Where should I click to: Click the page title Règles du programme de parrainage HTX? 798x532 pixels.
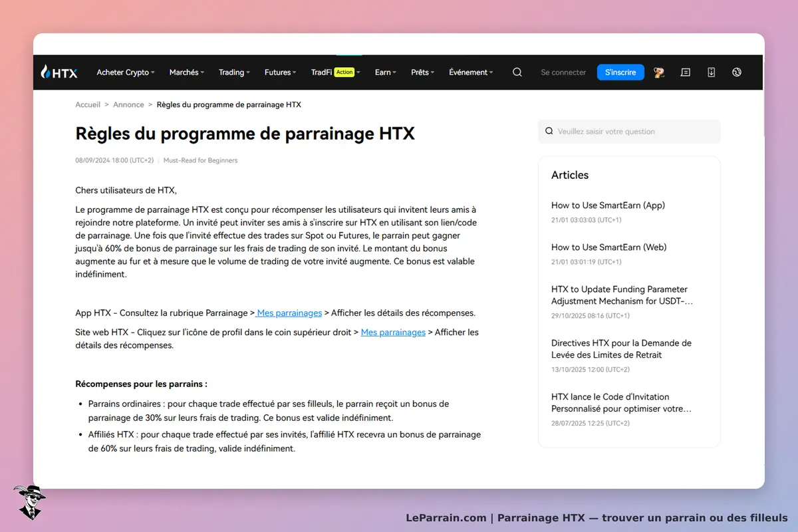(x=245, y=134)
